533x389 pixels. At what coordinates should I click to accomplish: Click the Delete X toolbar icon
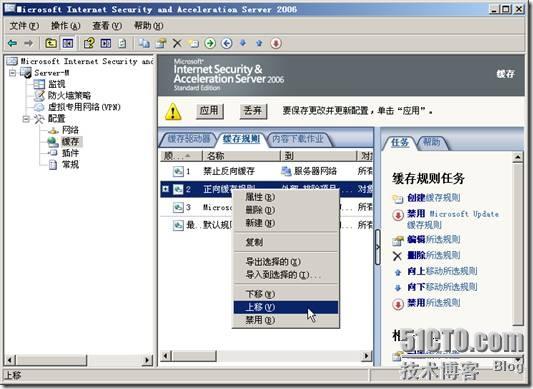pos(177,43)
